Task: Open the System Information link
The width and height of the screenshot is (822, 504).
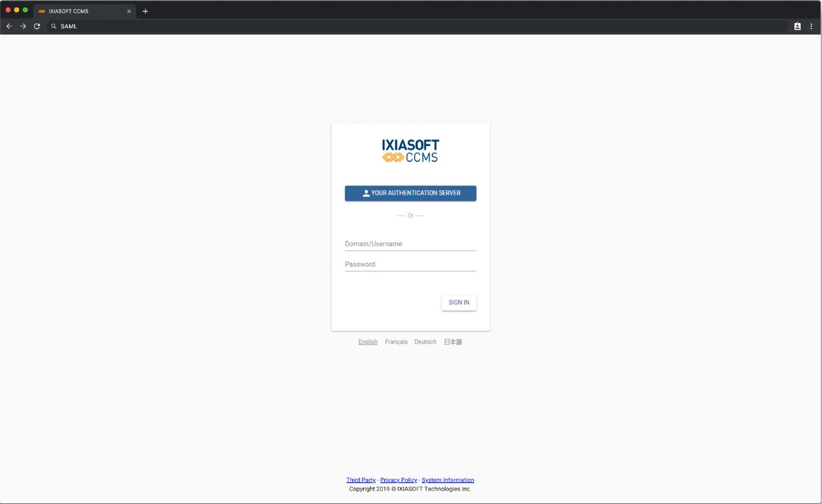Action: (x=447, y=480)
